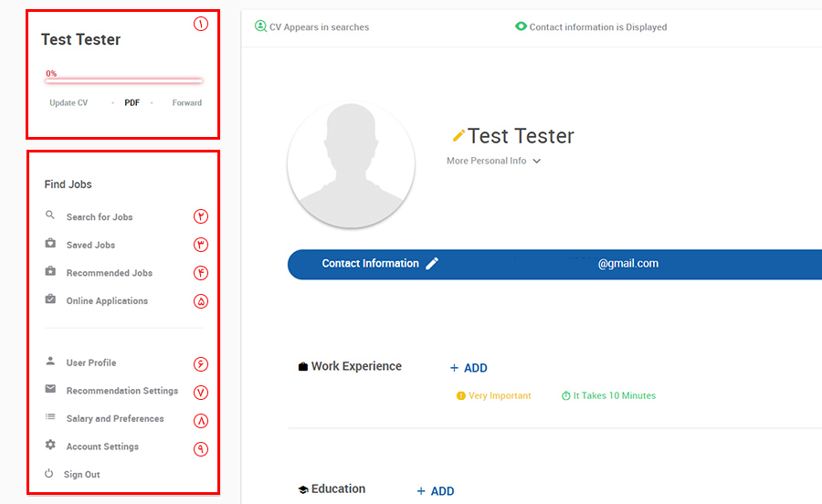Viewport: 822px width, 504px height.
Task: Open the Salary and Preferences menu item
Action: point(115,418)
